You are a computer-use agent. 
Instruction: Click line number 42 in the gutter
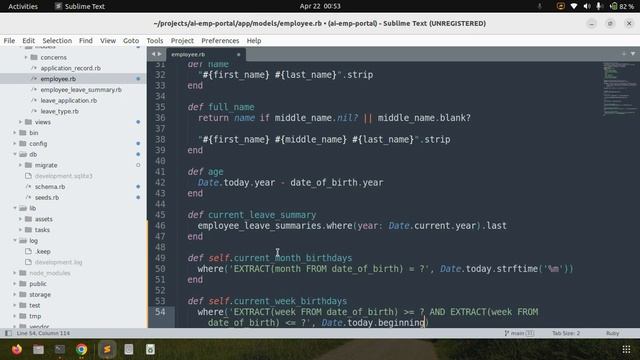point(160,182)
